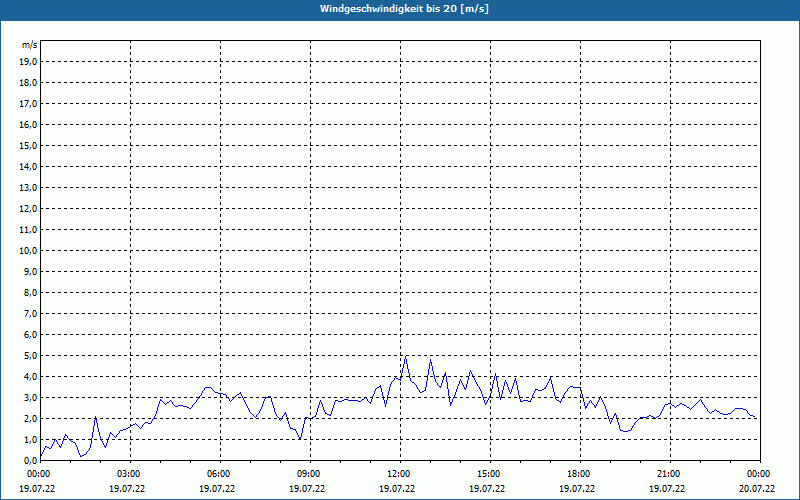Screen dimensions: 800x500
Task: Click the 19,0 y-axis label
Action: (x=28, y=62)
